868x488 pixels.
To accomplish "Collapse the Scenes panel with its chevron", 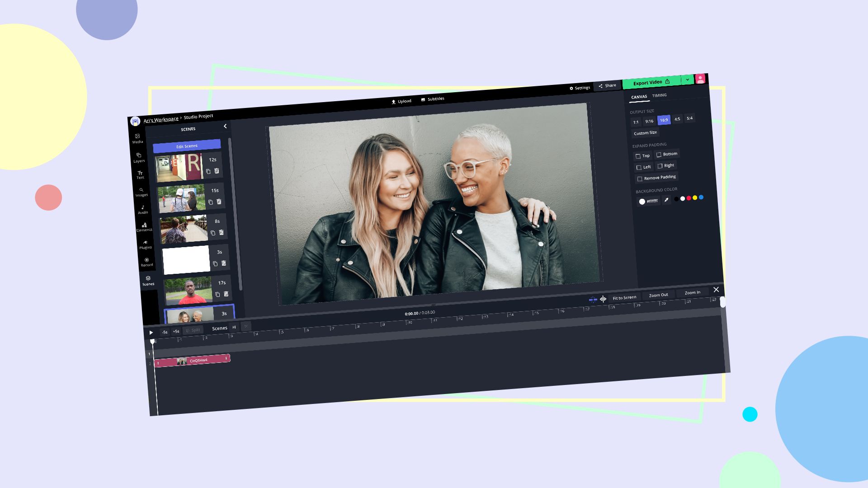I will click(225, 127).
